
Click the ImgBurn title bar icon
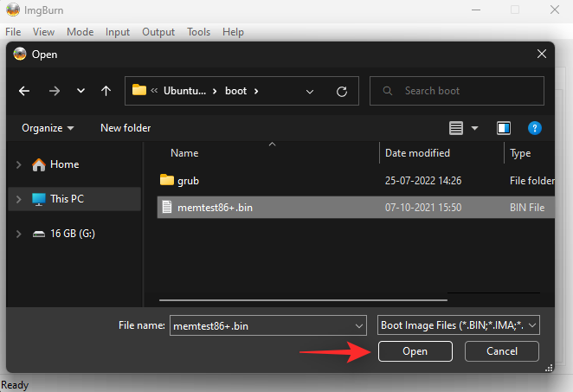coord(13,10)
